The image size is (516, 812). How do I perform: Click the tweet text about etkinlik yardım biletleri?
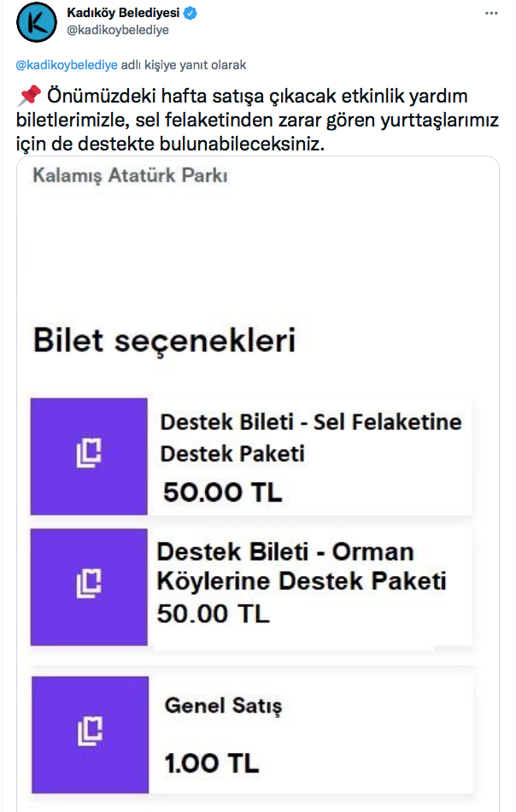tap(257, 121)
